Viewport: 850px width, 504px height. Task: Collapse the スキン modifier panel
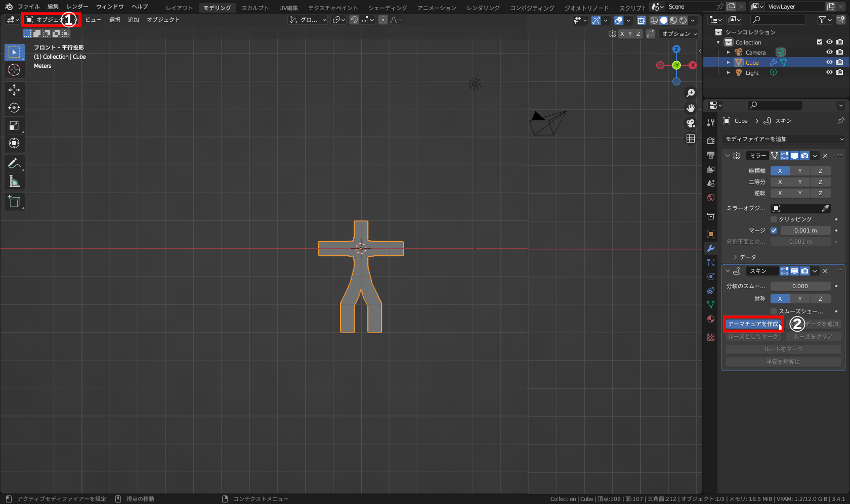click(x=728, y=270)
